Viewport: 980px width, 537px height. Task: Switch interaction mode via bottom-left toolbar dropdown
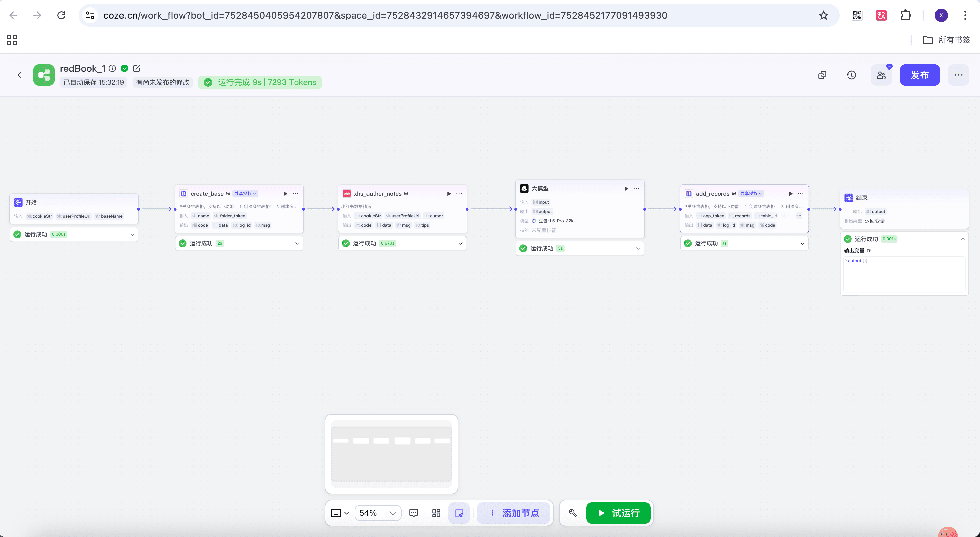pos(340,513)
